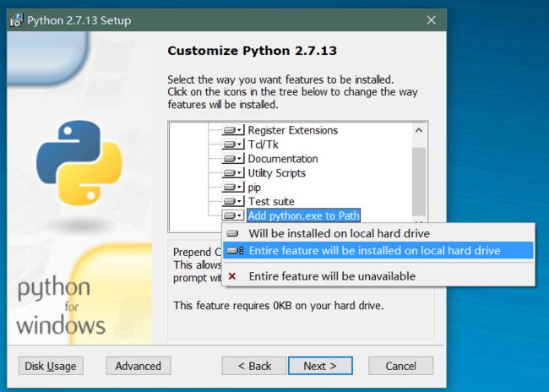Open the Documentation feature drive dropdown

233,159
